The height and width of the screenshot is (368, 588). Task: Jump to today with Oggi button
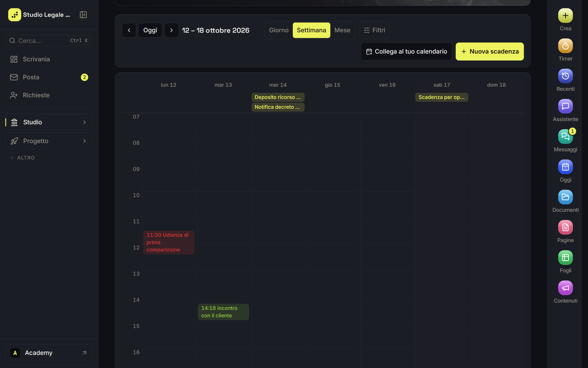[150, 30]
